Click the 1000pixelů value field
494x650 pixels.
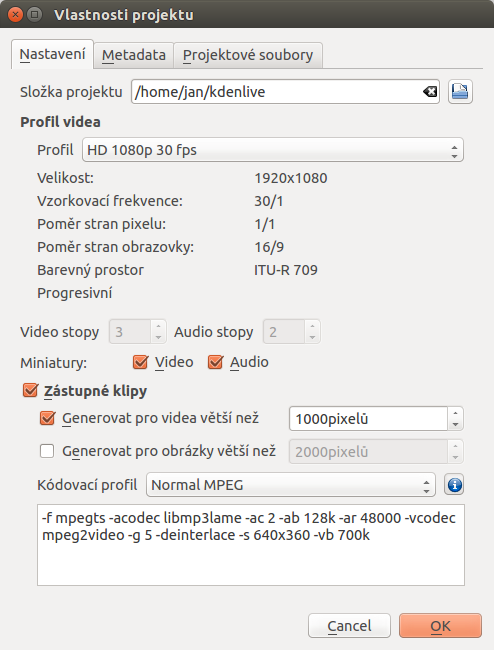(x=368, y=419)
